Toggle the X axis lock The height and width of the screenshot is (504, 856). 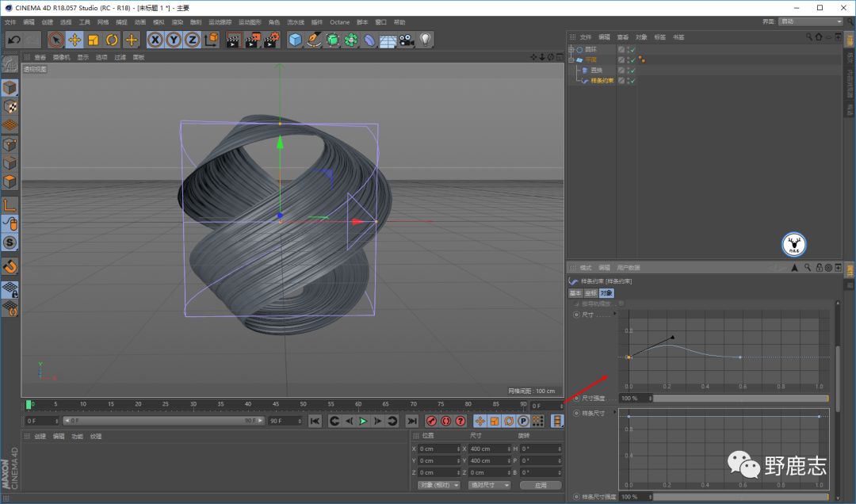click(x=155, y=40)
